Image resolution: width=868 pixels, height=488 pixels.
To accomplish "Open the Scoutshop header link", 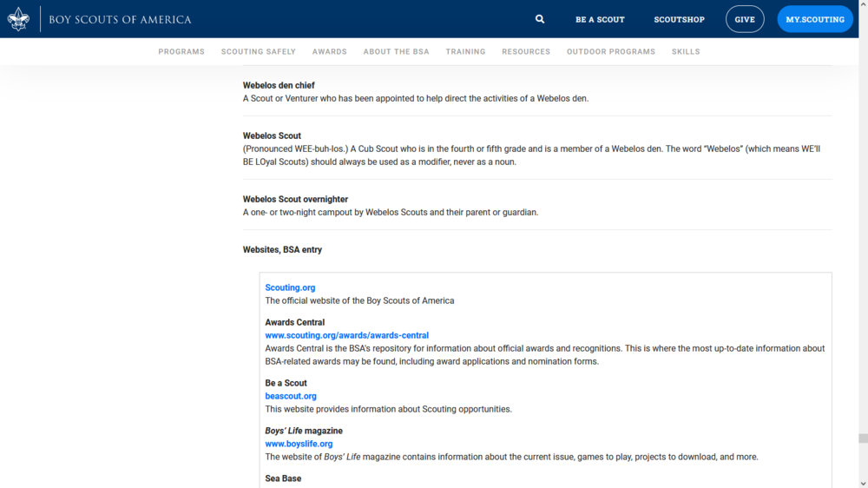I will pyautogui.click(x=679, y=19).
